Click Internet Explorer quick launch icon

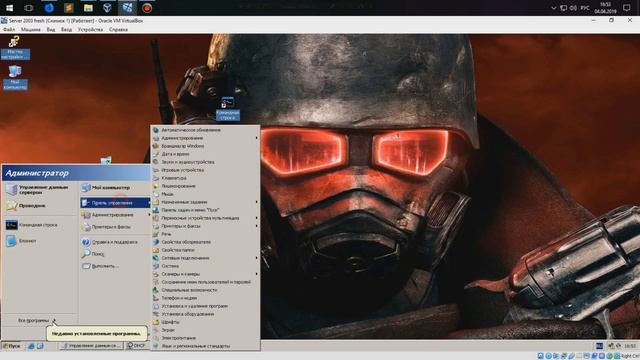31,346
